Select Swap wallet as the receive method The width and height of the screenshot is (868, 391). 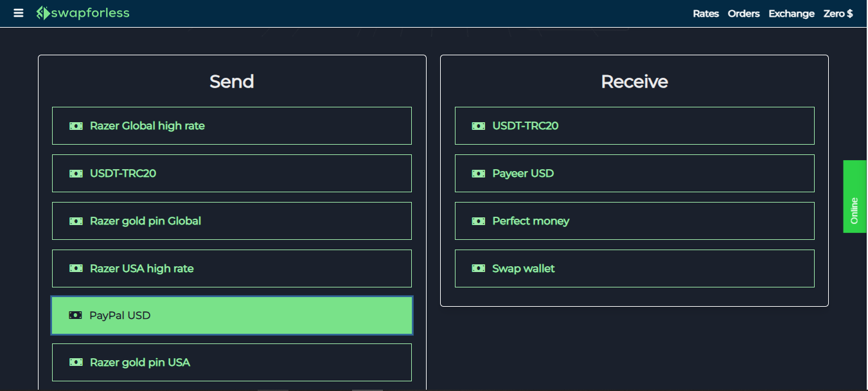(634, 268)
